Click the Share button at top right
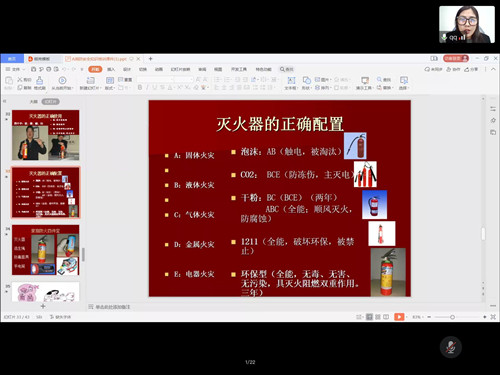500x375 pixels. coord(471,69)
